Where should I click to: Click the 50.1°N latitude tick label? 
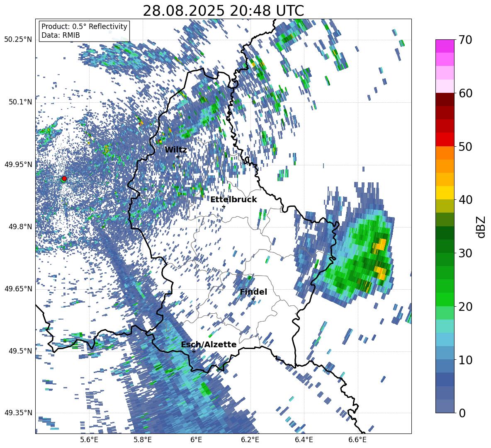(x=20, y=102)
